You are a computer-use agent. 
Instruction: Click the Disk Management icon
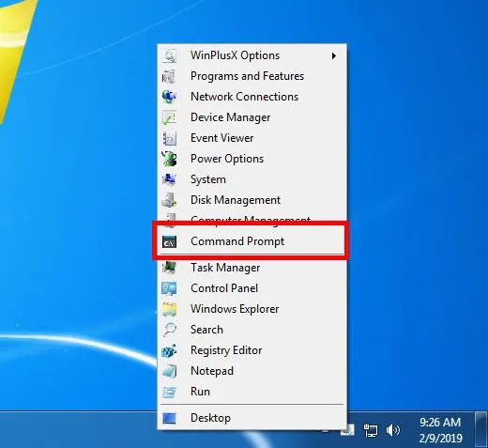[169, 200]
